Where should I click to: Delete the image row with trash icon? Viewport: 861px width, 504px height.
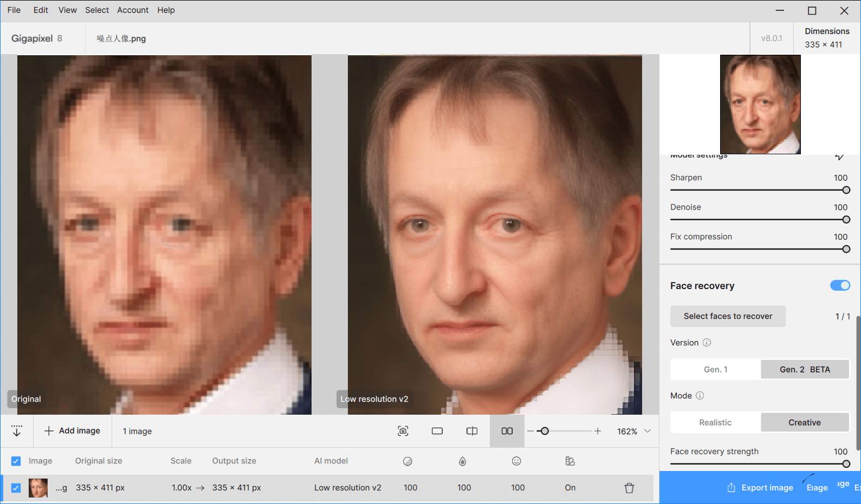[629, 488]
